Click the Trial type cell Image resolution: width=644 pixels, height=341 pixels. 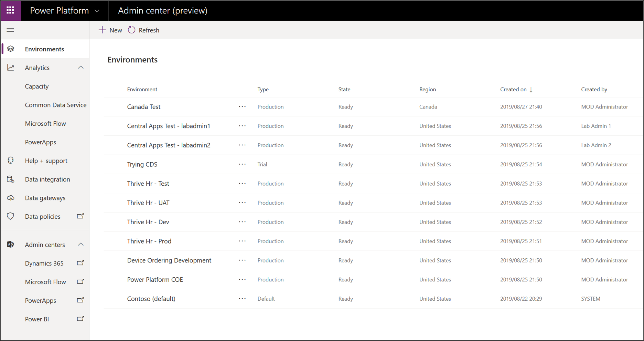262,164
